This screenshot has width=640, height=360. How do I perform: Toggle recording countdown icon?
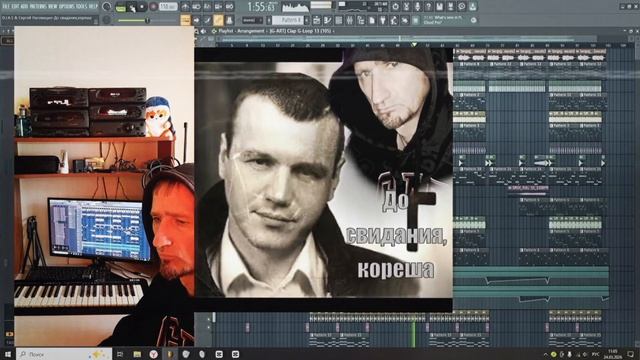click(207, 7)
